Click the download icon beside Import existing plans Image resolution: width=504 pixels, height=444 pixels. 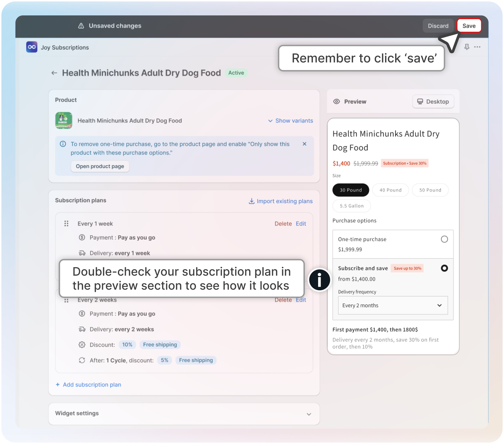point(252,201)
